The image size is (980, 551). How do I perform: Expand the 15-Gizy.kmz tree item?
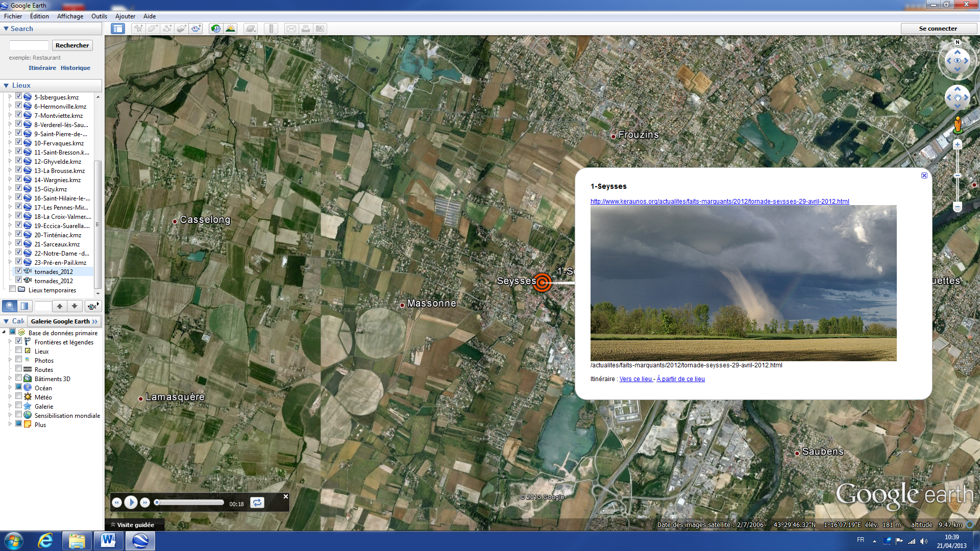coord(10,189)
